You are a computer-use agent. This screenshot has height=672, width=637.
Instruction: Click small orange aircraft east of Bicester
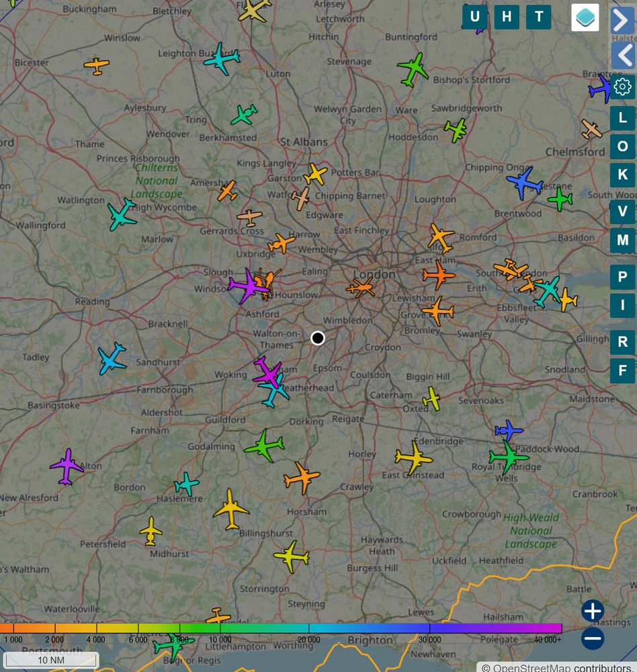97,66
